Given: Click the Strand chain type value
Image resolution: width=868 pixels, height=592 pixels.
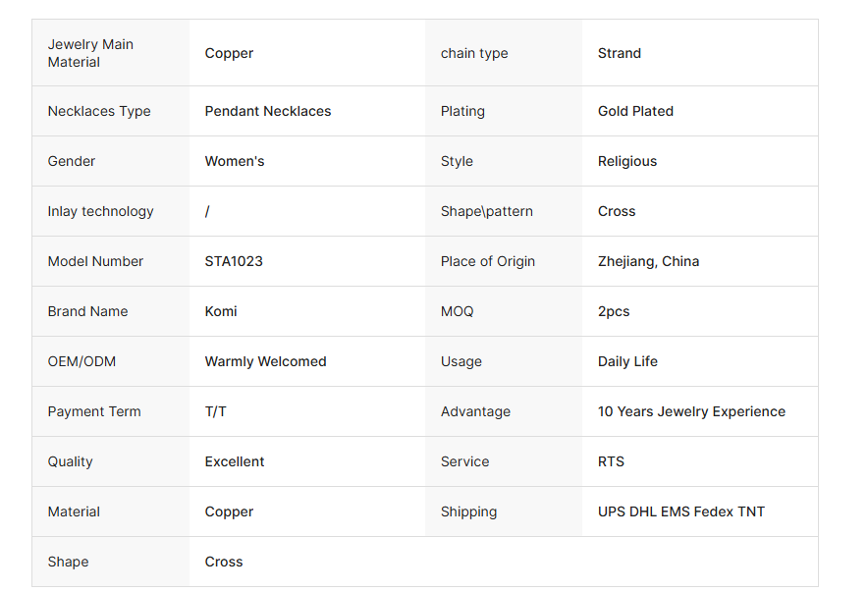Looking at the screenshot, I should pos(620,53).
